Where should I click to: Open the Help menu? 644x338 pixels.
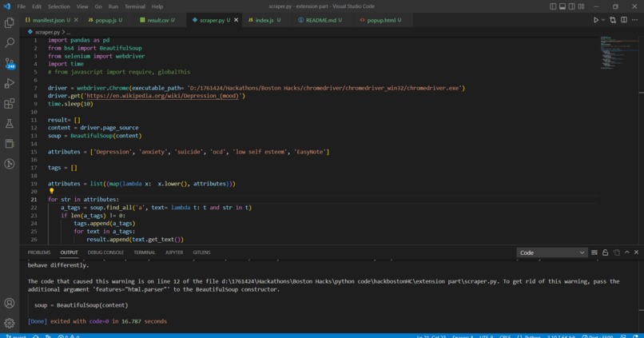pyautogui.click(x=157, y=6)
